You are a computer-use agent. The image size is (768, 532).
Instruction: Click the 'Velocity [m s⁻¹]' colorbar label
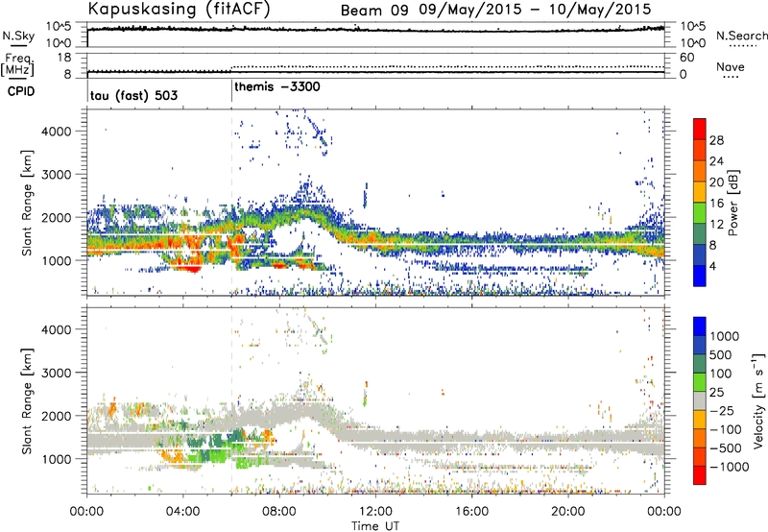click(758, 400)
